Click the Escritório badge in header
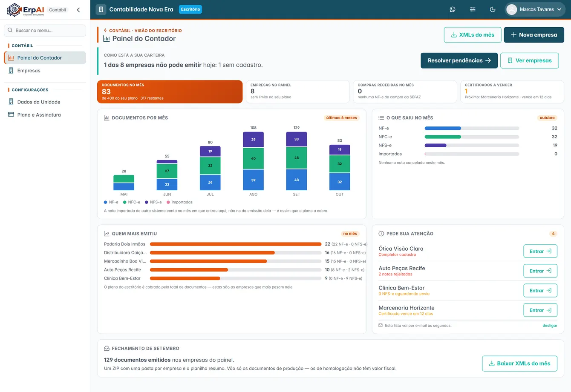The image size is (571, 392). (x=190, y=9)
